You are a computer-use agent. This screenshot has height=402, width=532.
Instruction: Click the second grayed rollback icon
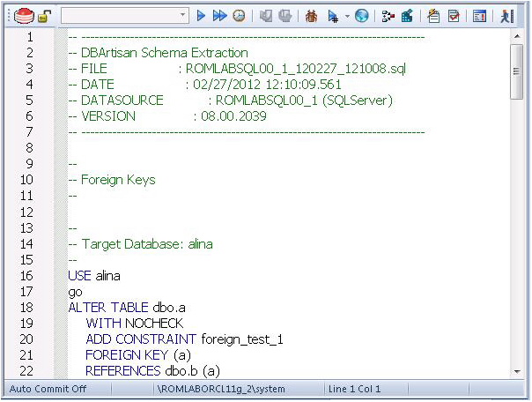click(285, 16)
